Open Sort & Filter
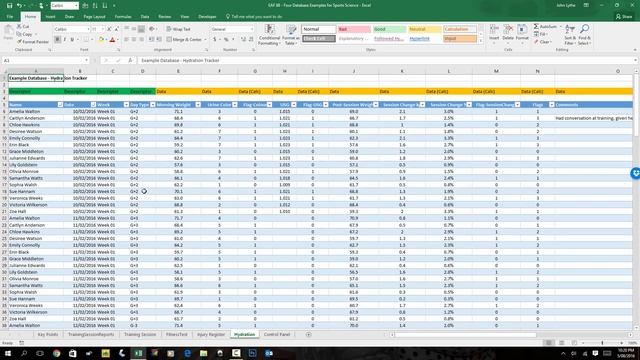This screenshot has width=640, height=360. pos(570,35)
